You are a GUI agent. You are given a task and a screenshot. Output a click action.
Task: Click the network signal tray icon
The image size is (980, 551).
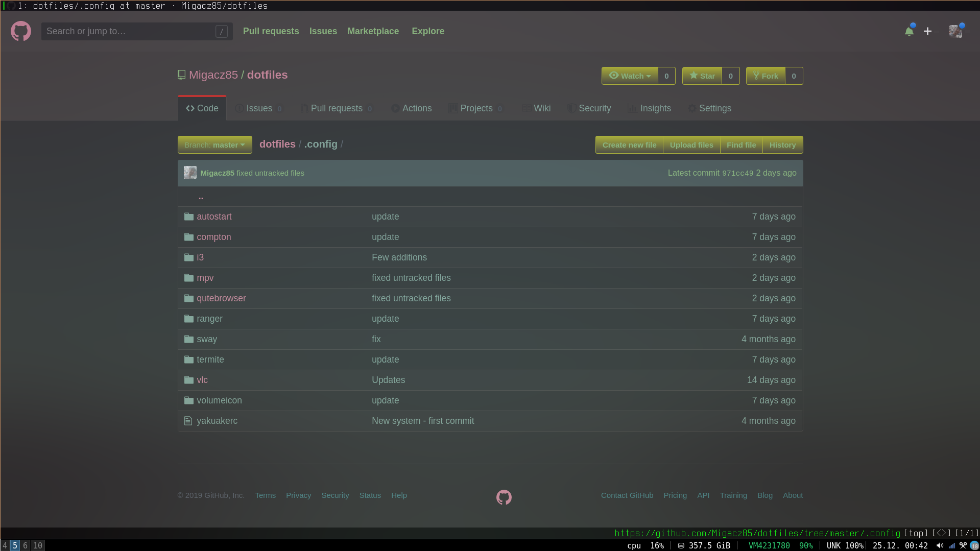952,545
